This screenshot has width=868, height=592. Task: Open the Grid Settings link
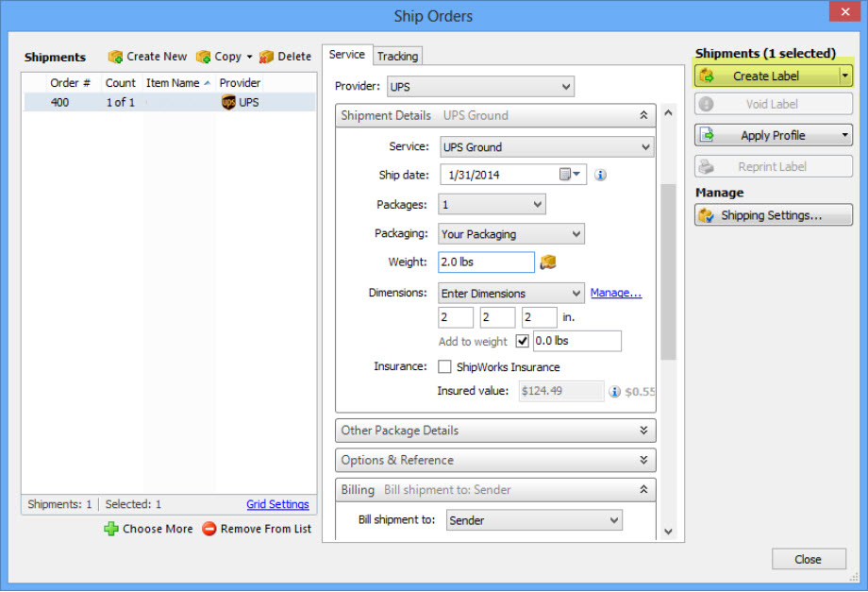[x=278, y=504]
